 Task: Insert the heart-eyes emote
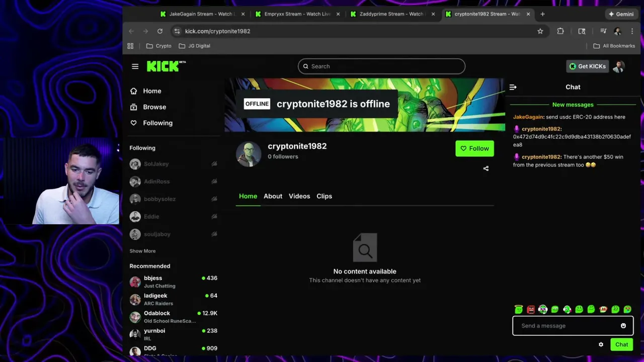pyautogui.click(x=627, y=310)
